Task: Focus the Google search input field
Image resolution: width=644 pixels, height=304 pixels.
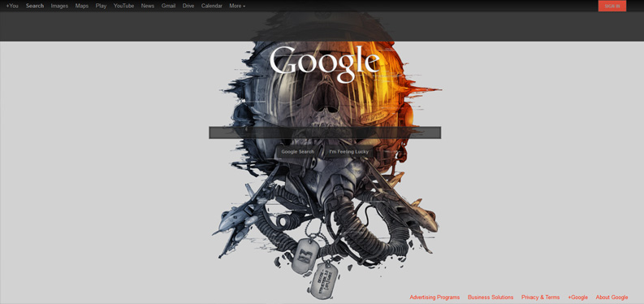Action: tap(325, 132)
